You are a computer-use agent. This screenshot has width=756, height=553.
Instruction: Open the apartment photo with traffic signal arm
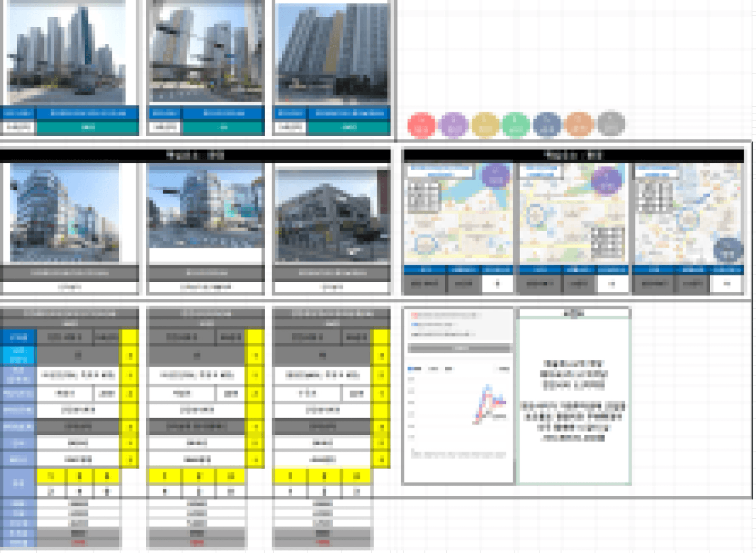(206, 51)
